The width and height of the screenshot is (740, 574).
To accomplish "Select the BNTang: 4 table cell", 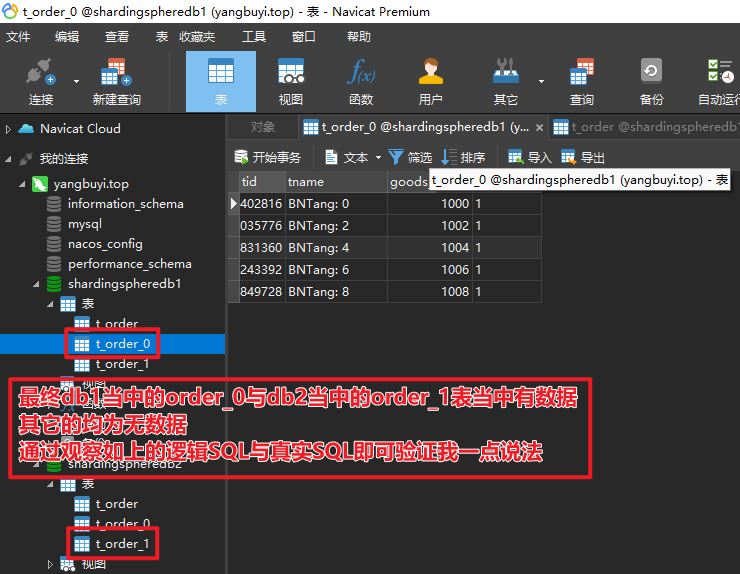I will (319, 248).
